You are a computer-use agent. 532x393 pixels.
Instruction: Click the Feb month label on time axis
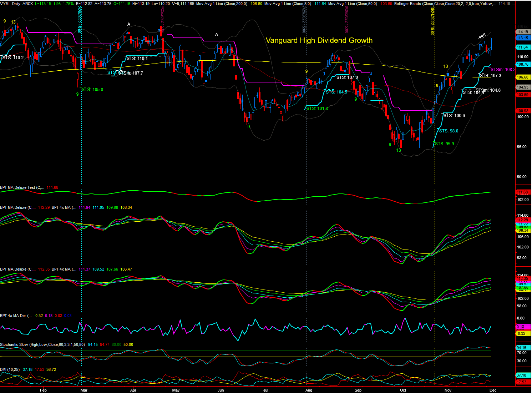(43, 390)
